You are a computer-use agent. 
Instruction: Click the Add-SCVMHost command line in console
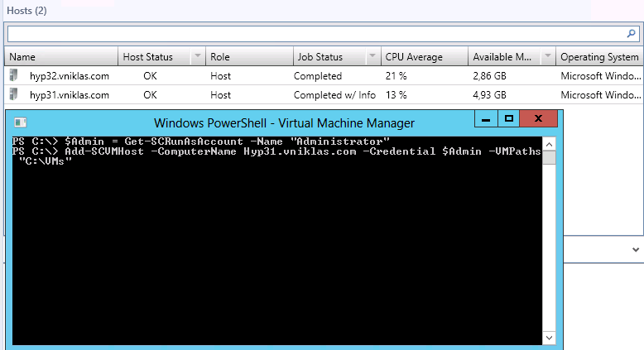point(276,156)
